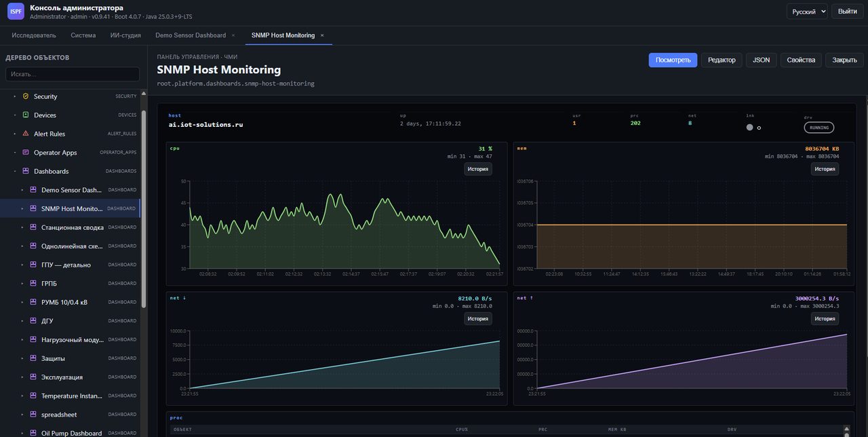868x437 pixels.
Task: Click the mem value 8036704 KB
Action: [x=822, y=149]
